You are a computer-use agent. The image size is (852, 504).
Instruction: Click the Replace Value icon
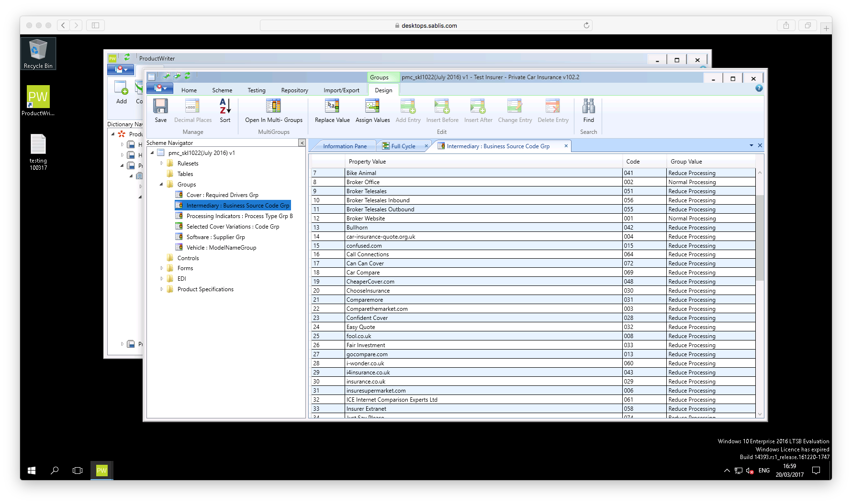click(332, 106)
